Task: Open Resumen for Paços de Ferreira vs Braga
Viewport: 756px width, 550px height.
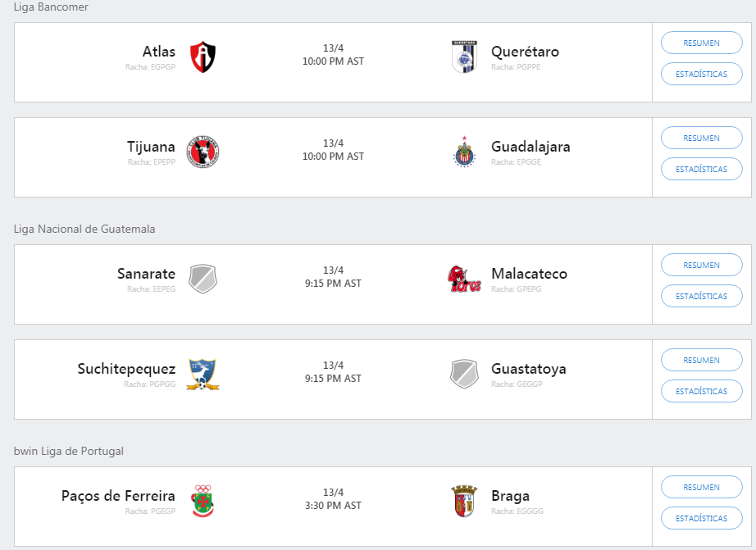Action: 702,487
